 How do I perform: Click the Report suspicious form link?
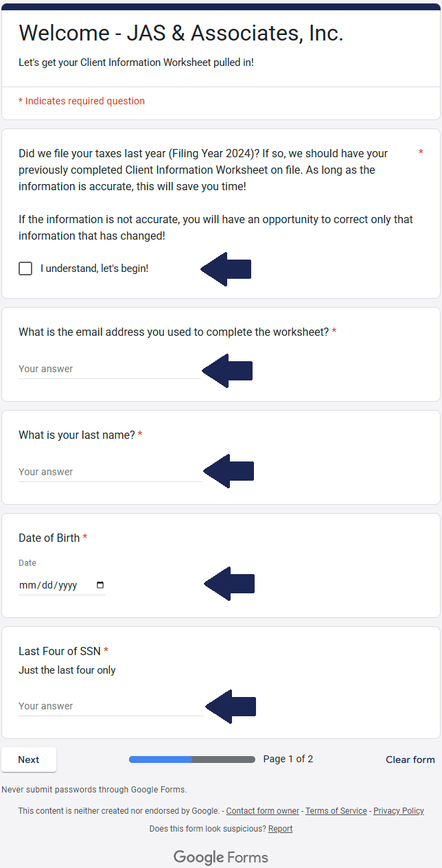coord(280,829)
